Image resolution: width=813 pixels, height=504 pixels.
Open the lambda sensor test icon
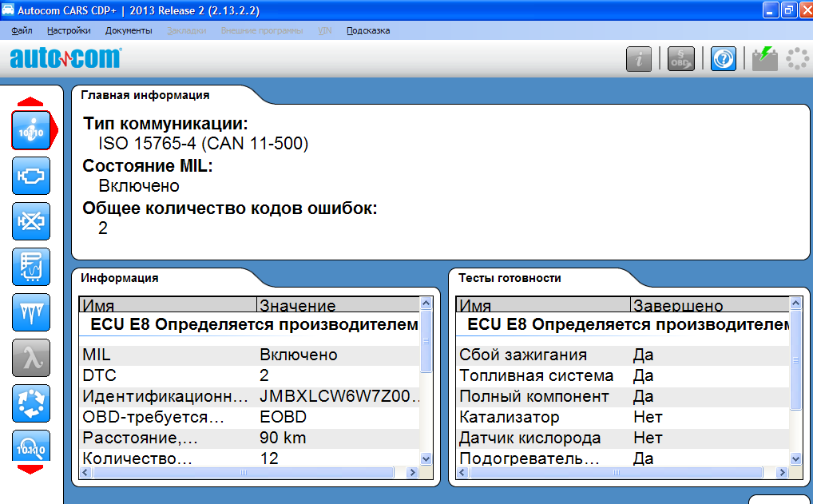click(x=32, y=358)
